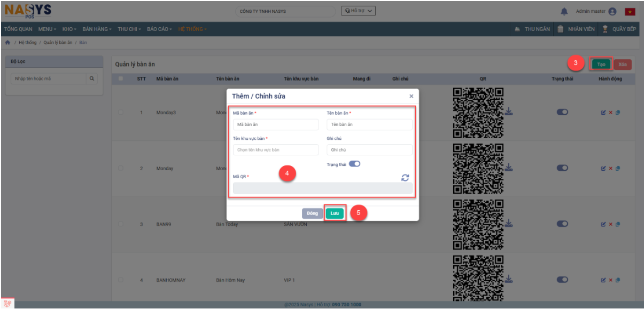The height and width of the screenshot is (309, 644).
Task: Toggle Trạng thái switch in dialog
Action: click(354, 164)
